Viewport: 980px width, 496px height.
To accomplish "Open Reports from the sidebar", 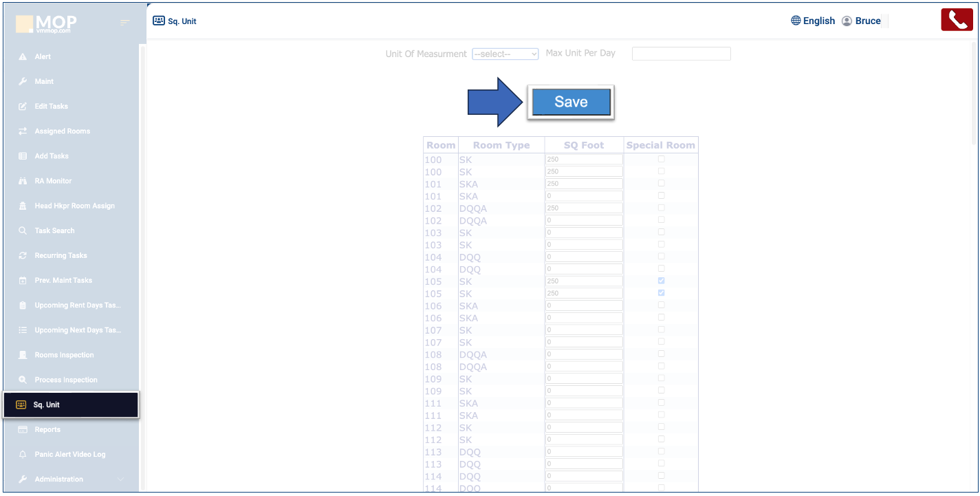I will pyautogui.click(x=47, y=430).
